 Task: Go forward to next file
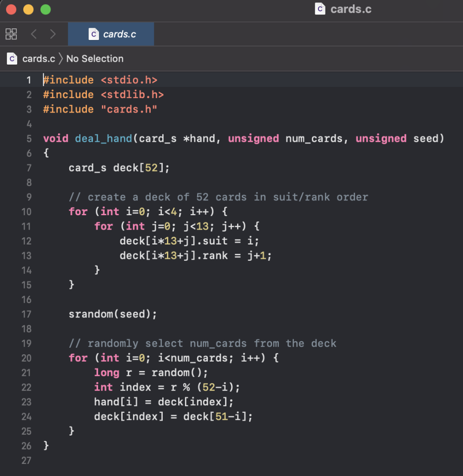(53, 34)
